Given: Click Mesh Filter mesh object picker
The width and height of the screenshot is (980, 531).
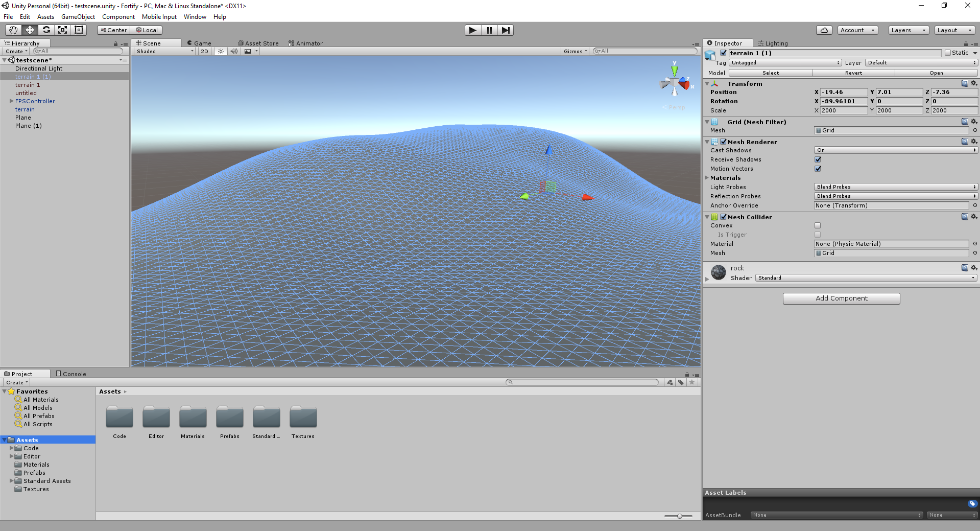Looking at the screenshot, I should click(x=975, y=130).
